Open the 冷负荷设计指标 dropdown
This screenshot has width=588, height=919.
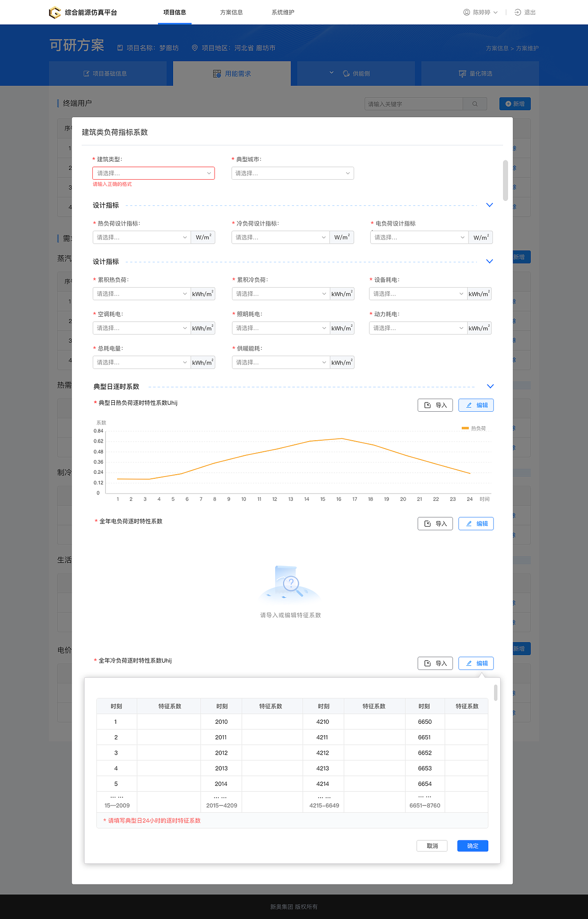pyautogui.click(x=280, y=237)
